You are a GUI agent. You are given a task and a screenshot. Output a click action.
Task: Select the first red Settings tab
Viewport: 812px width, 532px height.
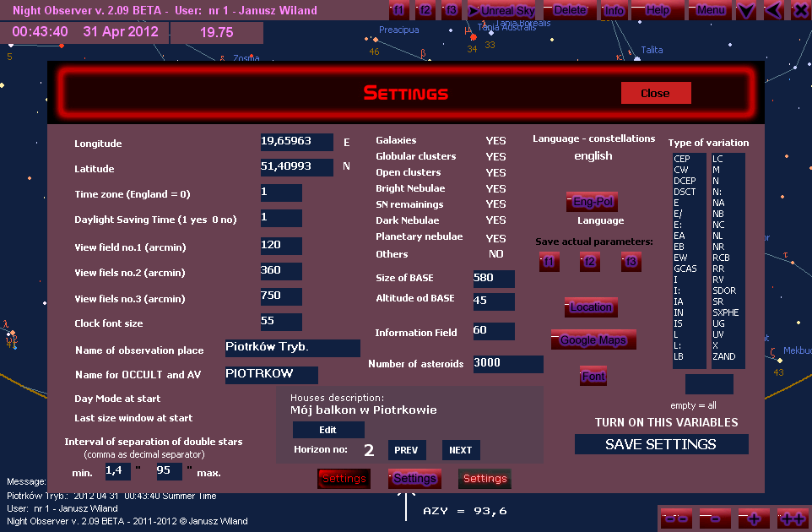tap(344, 479)
